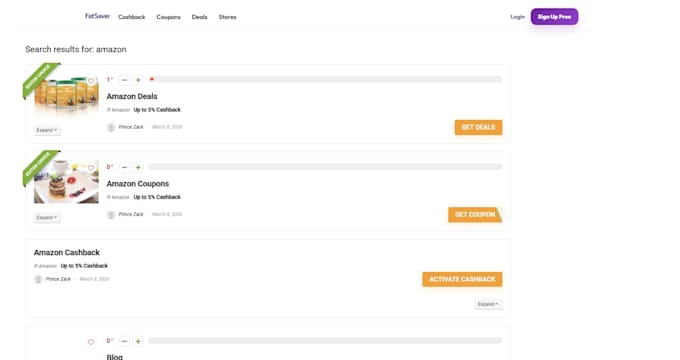Open Prince Zack avatar on Amazon Deals
Viewport: 680px width, 360px height.
pos(111,127)
